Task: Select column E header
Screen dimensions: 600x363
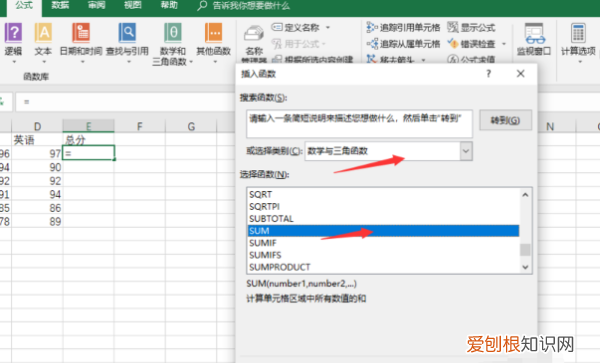Action: (88, 126)
